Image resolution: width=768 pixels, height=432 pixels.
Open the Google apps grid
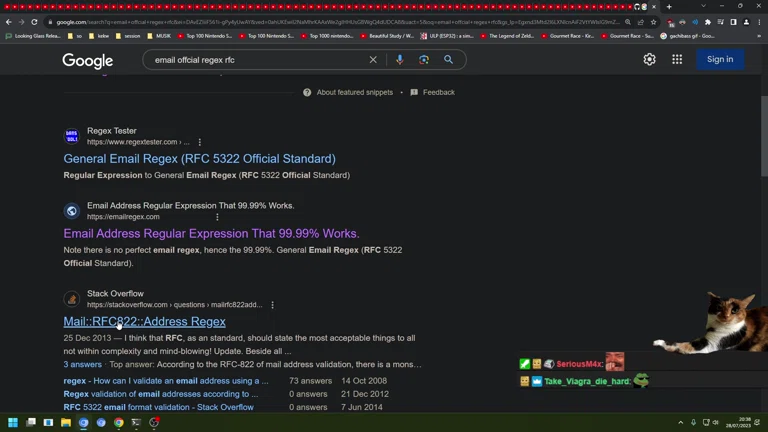tap(677, 60)
